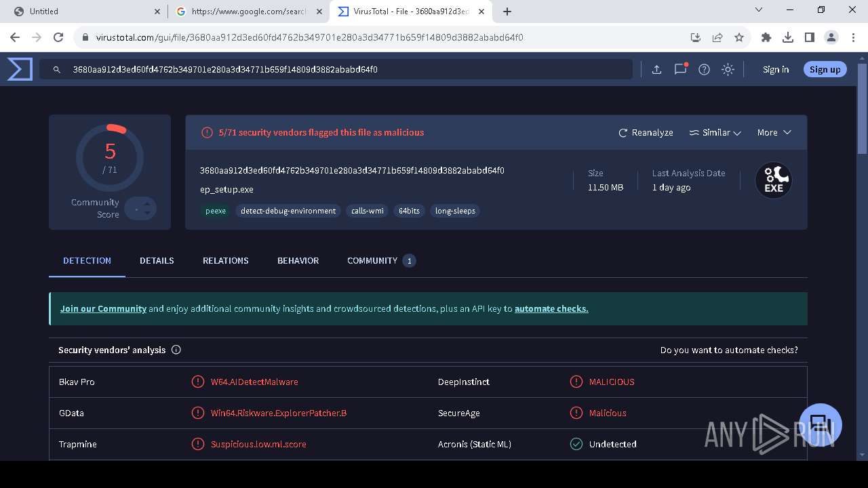
Task: Click the Acronis Undetected result
Action: pos(612,444)
